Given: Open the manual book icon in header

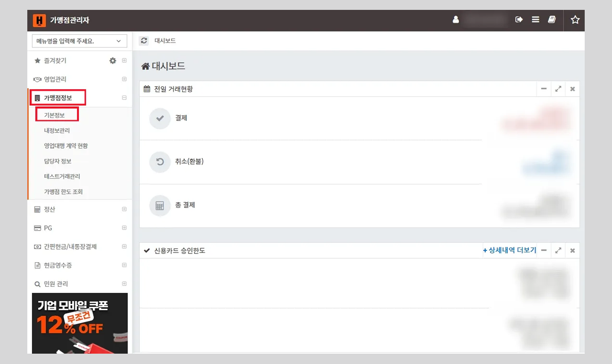Looking at the screenshot, I should tap(552, 20).
